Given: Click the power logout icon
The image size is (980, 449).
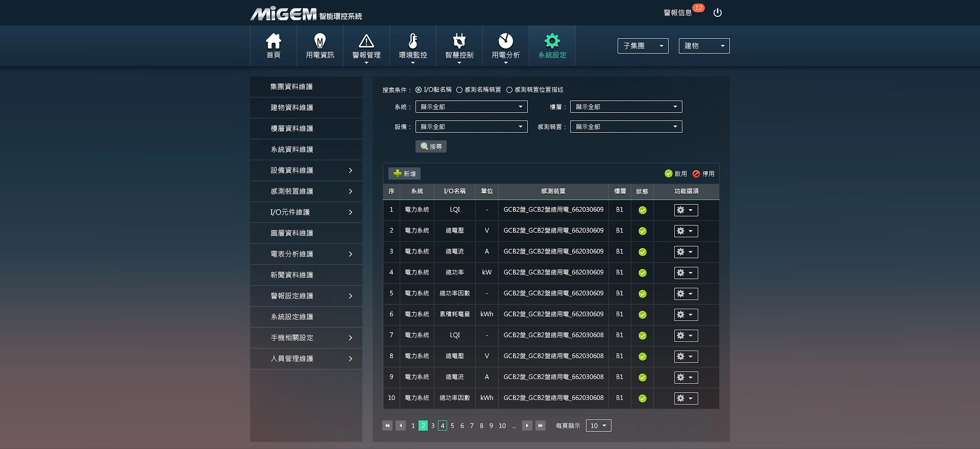Looking at the screenshot, I should [x=717, y=13].
